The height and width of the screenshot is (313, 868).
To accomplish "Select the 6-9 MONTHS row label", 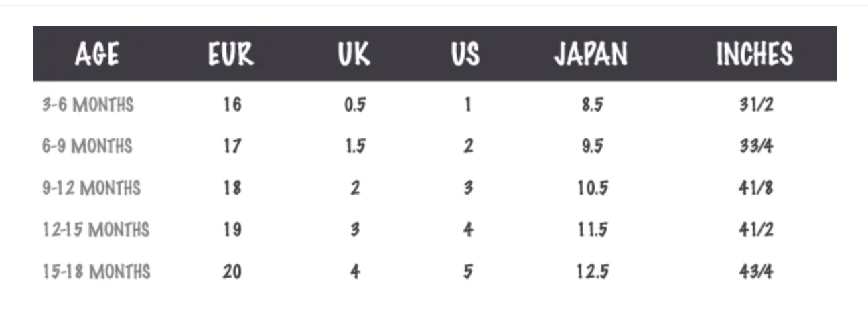I will (87, 146).
